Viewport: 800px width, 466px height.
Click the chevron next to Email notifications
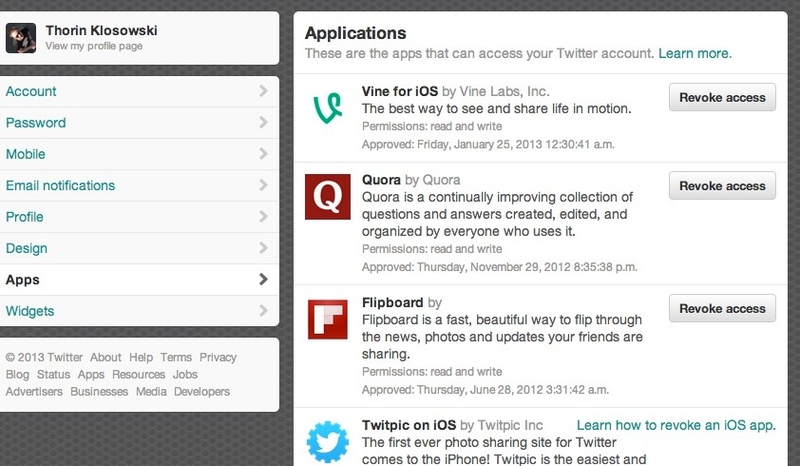[x=263, y=185]
